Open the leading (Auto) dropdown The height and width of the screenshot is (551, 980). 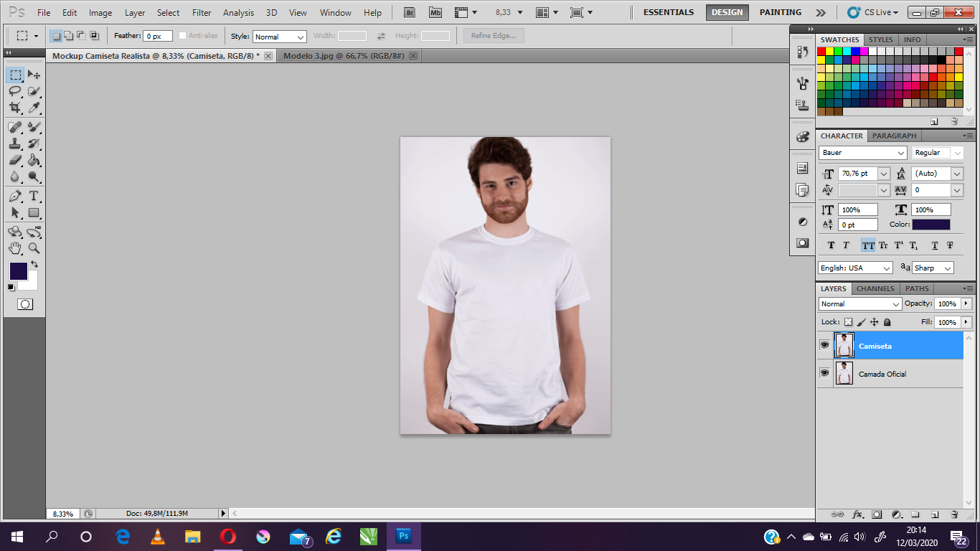click(x=957, y=174)
